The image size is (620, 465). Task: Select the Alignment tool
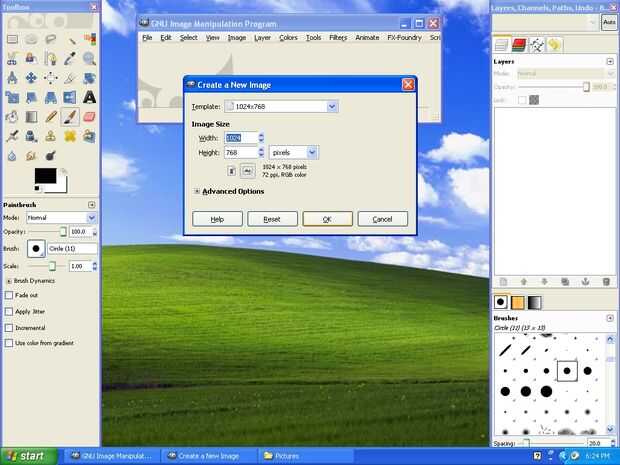(x=51, y=78)
